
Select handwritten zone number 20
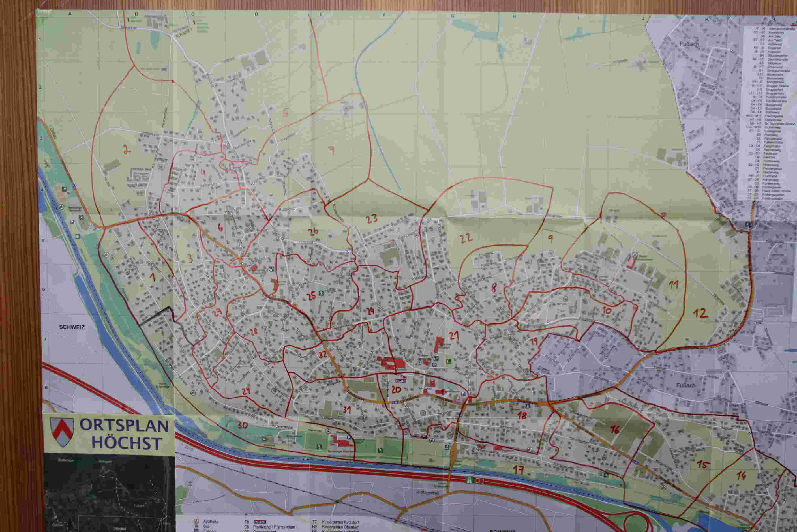(396, 389)
